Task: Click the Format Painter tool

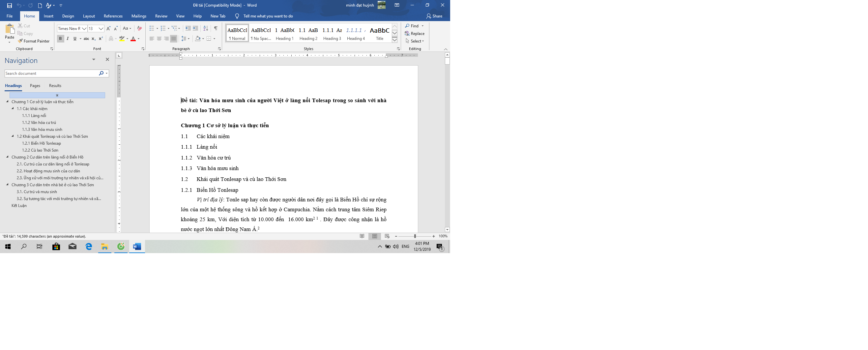Action: pos(34,41)
